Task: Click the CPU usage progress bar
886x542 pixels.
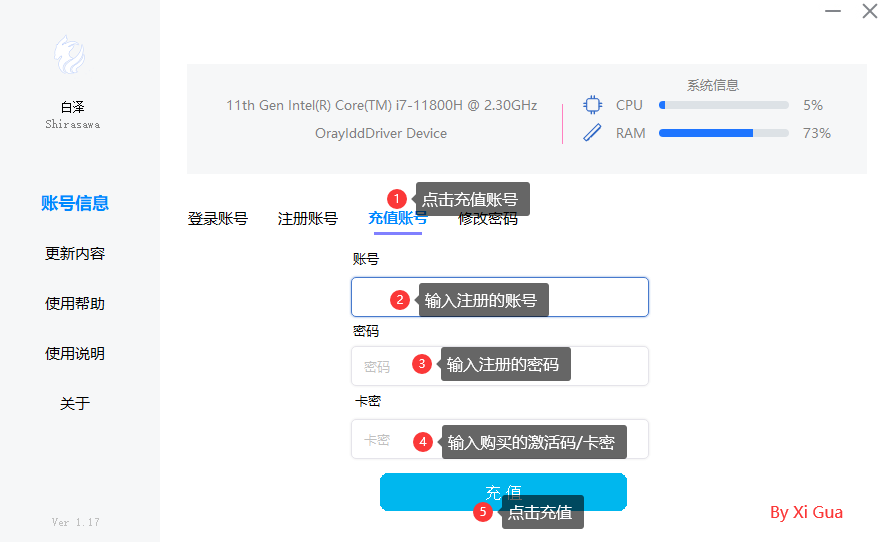Action: (x=723, y=105)
